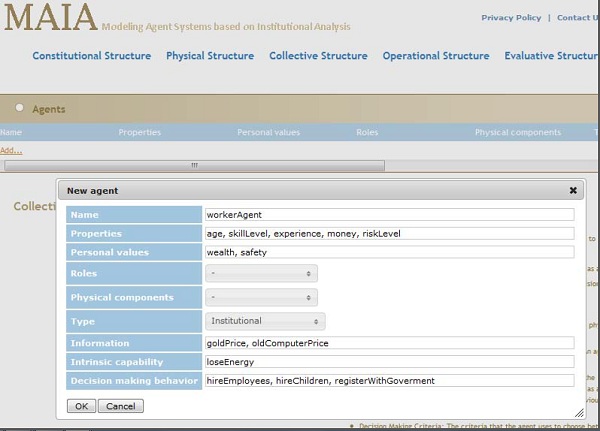The height and width of the screenshot is (431, 600).
Task: Click the Add... link
Action: pyautogui.click(x=11, y=150)
